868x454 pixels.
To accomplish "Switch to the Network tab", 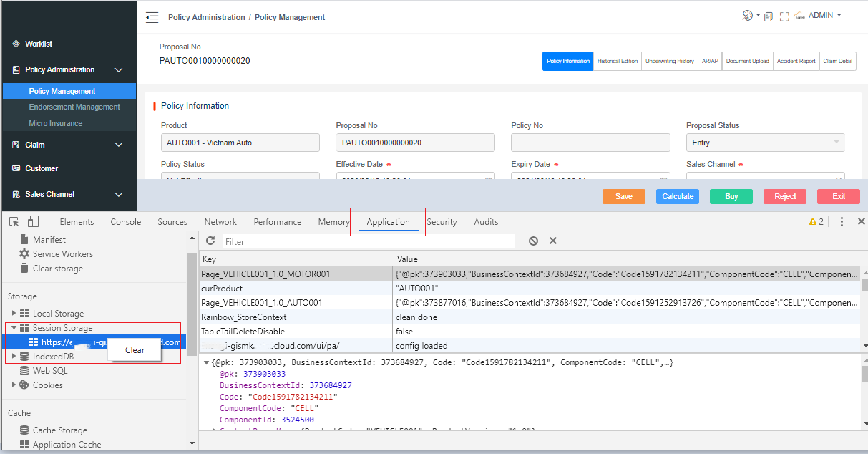I will 220,222.
